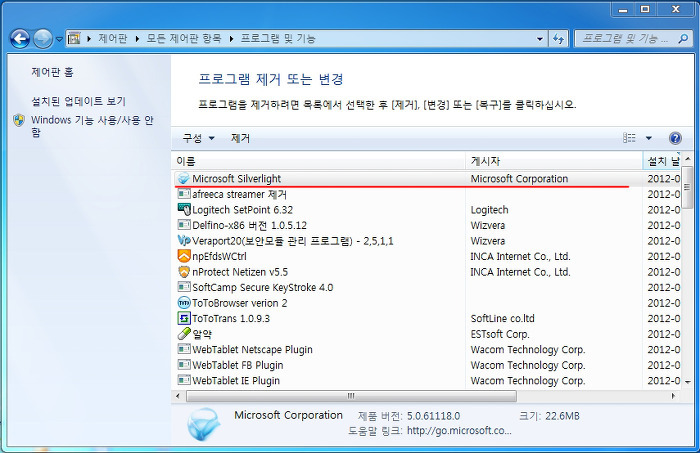Click the SoftCamp Secure KeyStroke icon
The image size is (700, 453).
183,287
